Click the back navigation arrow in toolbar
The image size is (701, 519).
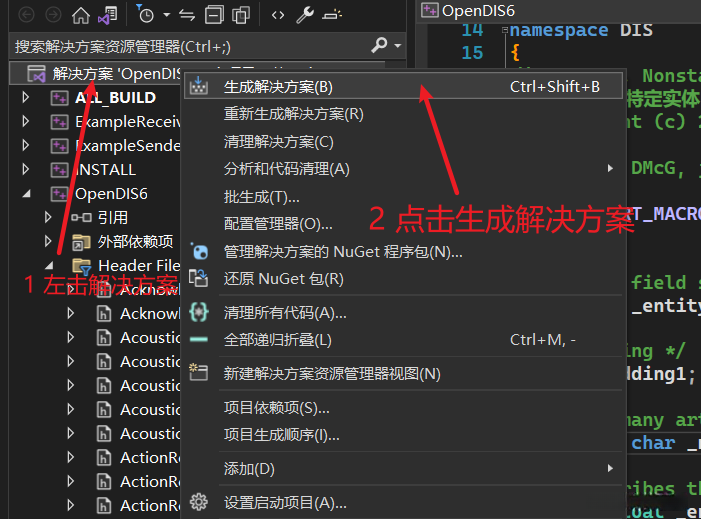click(x=26, y=15)
